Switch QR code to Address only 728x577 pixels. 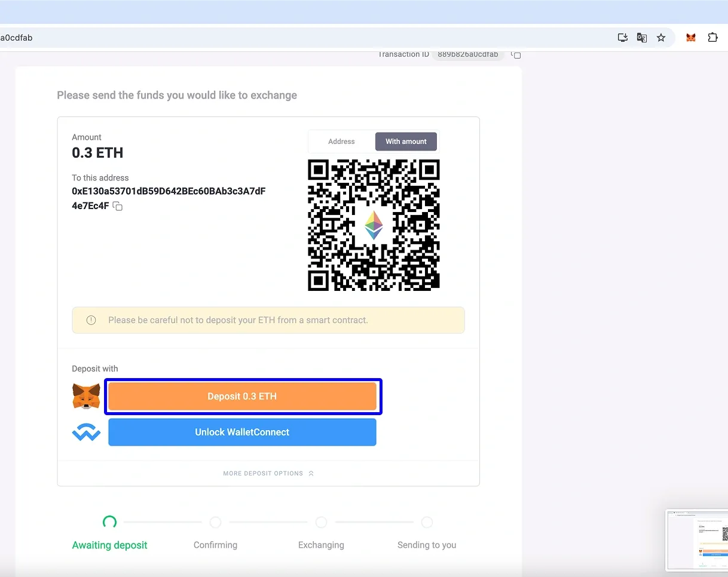(341, 142)
